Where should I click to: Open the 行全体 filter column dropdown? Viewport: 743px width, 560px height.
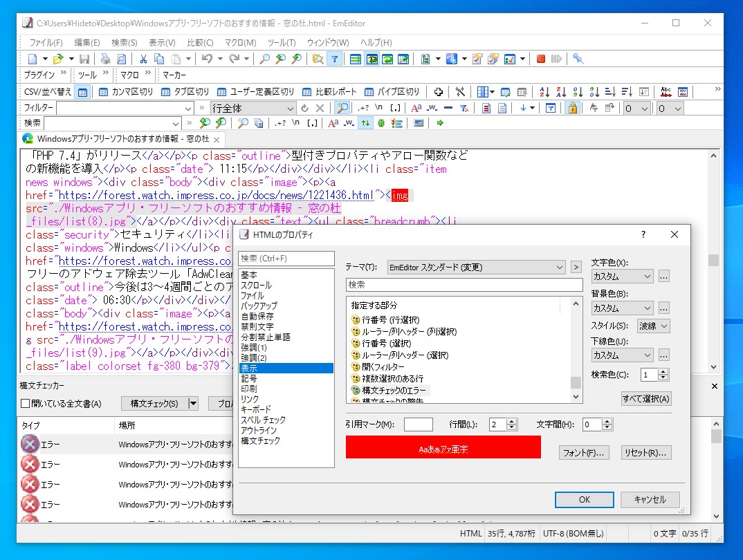tap(291, 109)
